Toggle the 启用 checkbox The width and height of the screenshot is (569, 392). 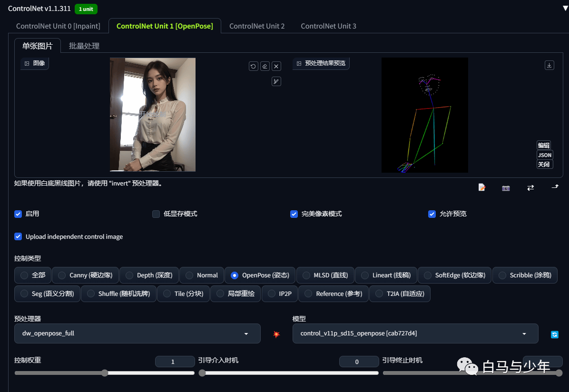click(18, 214)
